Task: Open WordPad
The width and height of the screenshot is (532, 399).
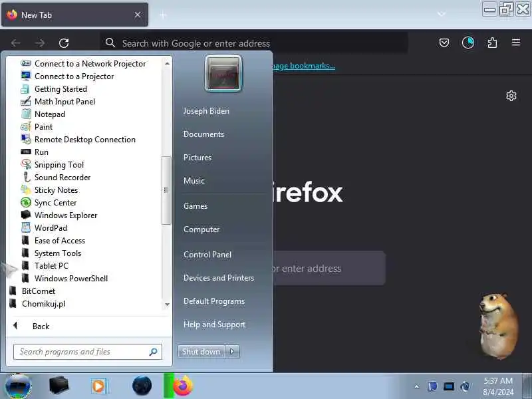Action: tap(44, 228)
